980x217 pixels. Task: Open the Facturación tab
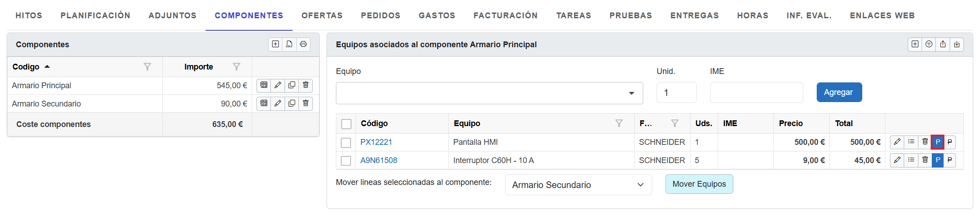[505, 16]
